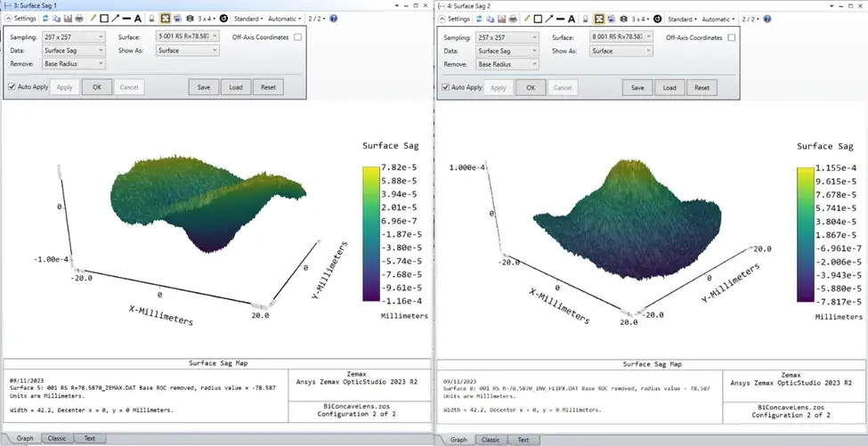
Task: Open the Sampling dropdown in Surface Sag 1
Action: tap(74, 37)
